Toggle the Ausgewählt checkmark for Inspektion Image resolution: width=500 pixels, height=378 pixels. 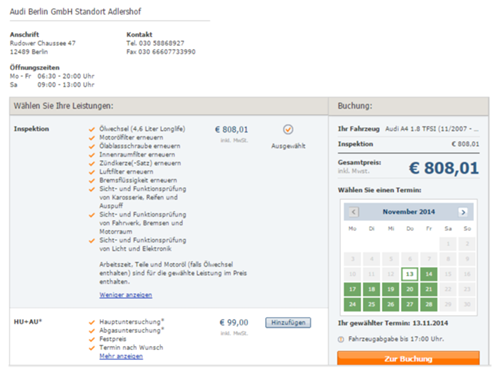click(288, 129)
